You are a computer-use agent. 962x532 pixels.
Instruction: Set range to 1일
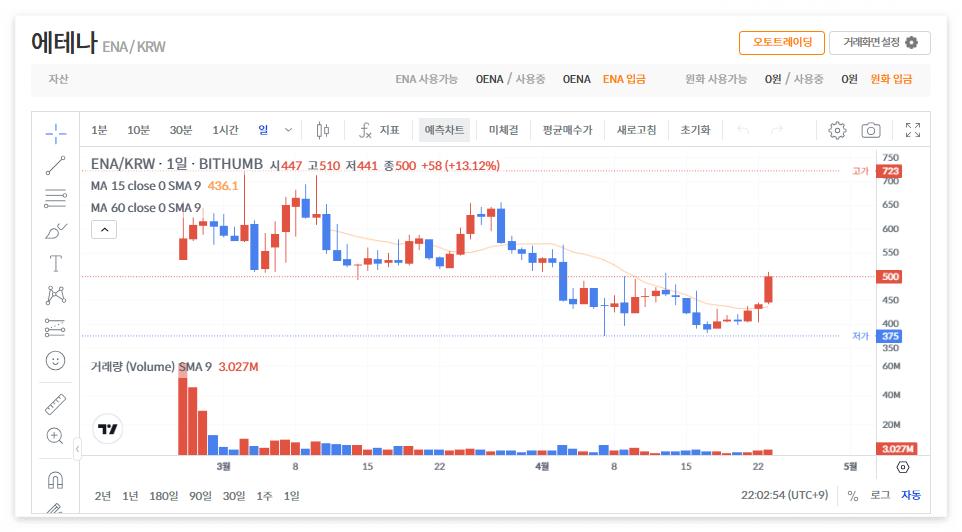click(291, 496)
